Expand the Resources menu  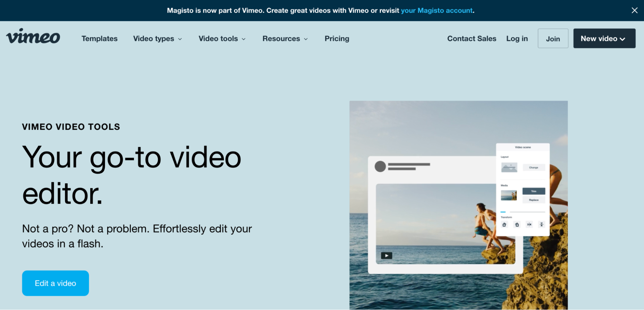pyautogui.click(x=285, y=39)
